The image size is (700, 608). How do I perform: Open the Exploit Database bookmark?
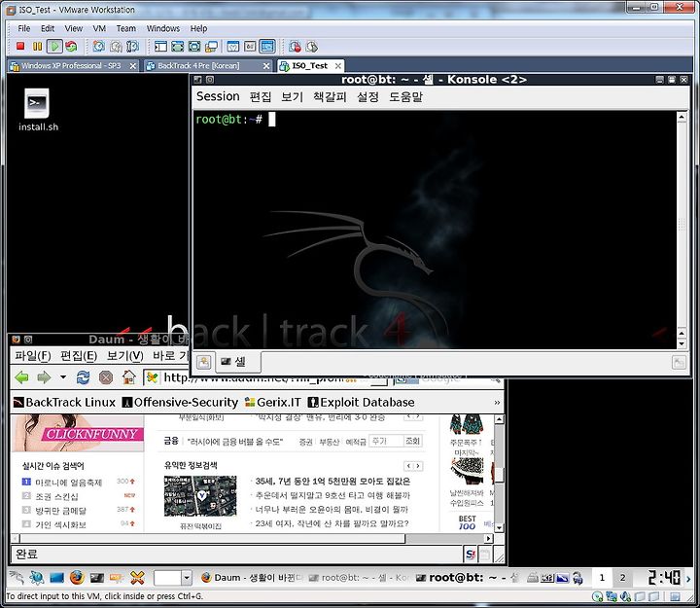(x=361, y=403)
